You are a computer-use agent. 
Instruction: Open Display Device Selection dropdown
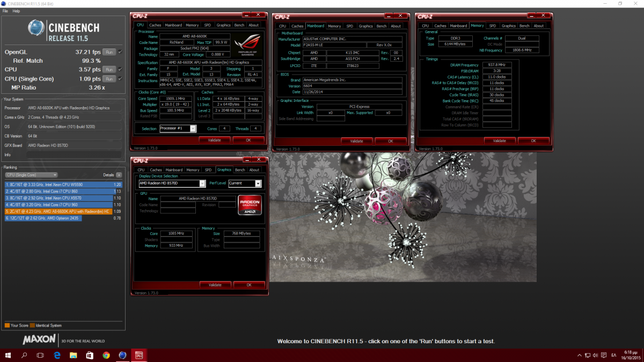(x=172, y=183)
